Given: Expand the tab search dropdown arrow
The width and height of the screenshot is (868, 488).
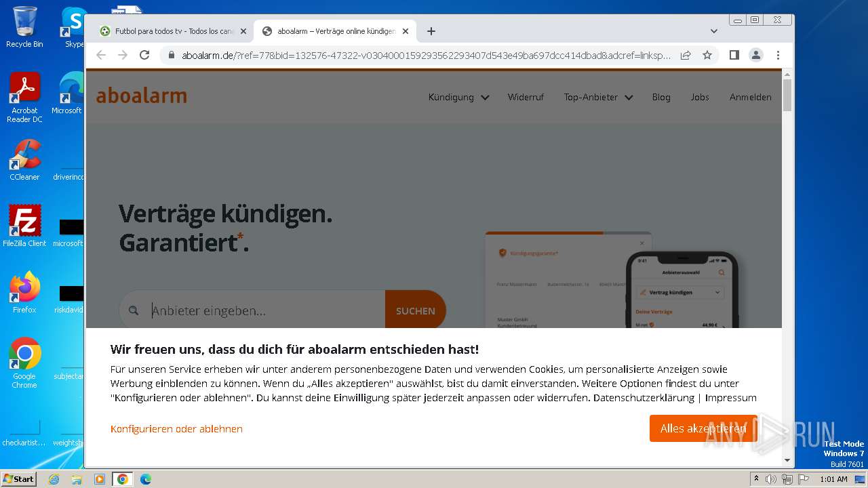Looking at the screenshot, I should 713,31.
